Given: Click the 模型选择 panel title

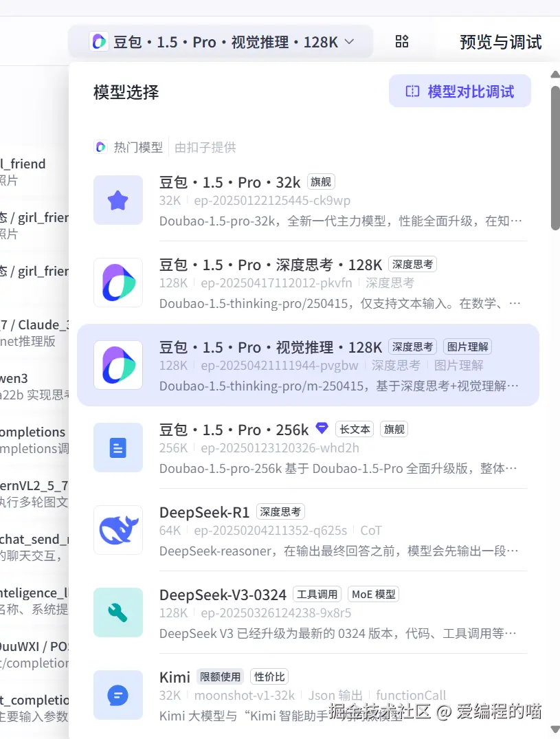Looking at the screenshot, I should (126, 92).
